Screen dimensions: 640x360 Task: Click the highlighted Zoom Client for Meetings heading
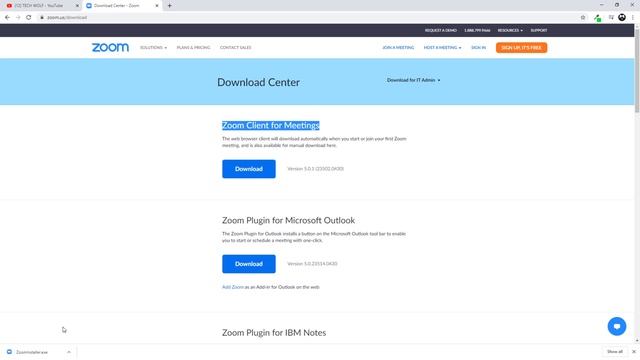tap(271, 125)
